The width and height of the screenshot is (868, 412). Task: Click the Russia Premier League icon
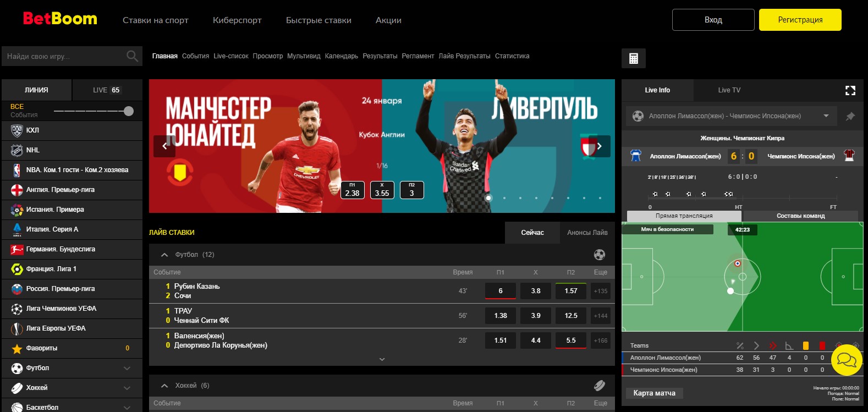[17, 289]
